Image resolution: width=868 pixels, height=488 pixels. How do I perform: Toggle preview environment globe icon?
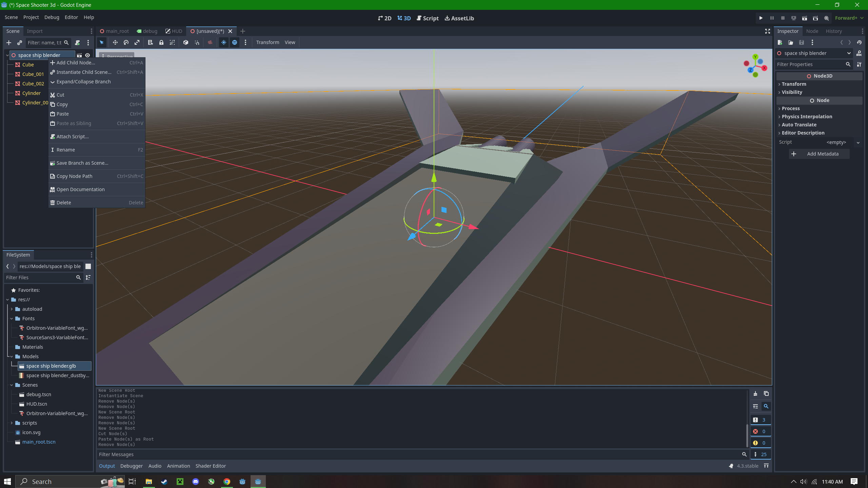click(x=235, y=42)
